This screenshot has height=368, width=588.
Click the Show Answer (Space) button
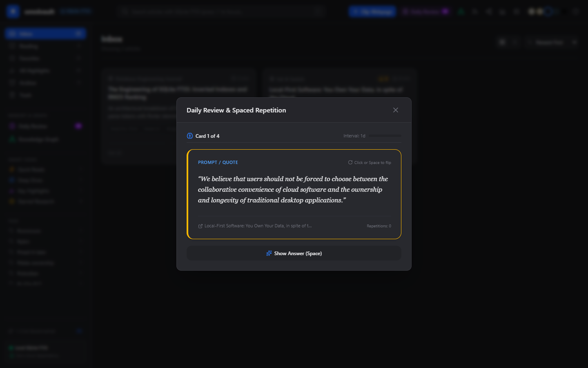294,254
